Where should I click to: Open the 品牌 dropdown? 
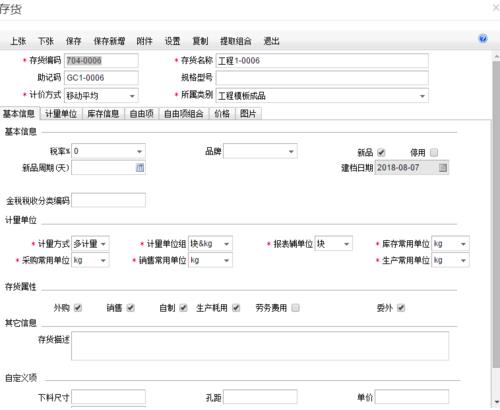291,151
